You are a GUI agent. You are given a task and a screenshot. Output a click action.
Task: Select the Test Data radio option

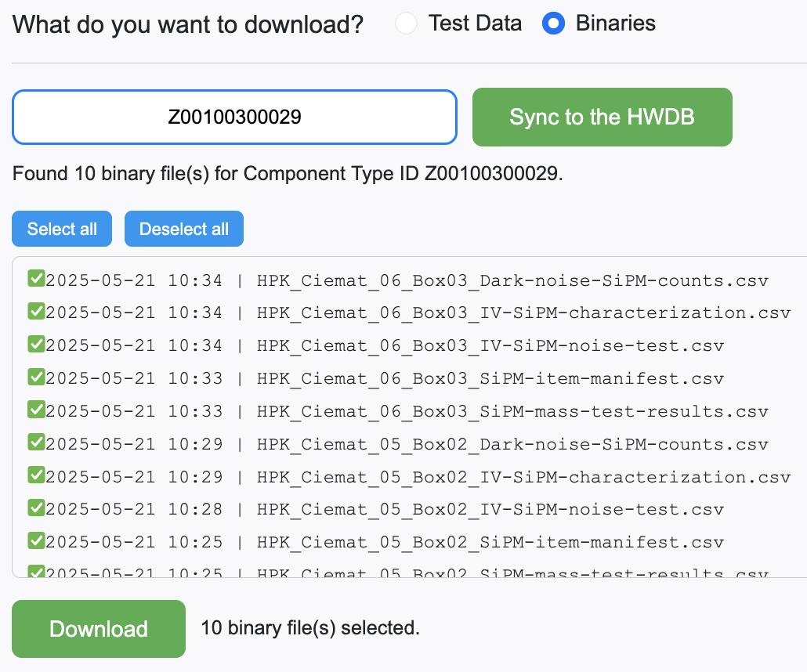click(x=406, y=23)
